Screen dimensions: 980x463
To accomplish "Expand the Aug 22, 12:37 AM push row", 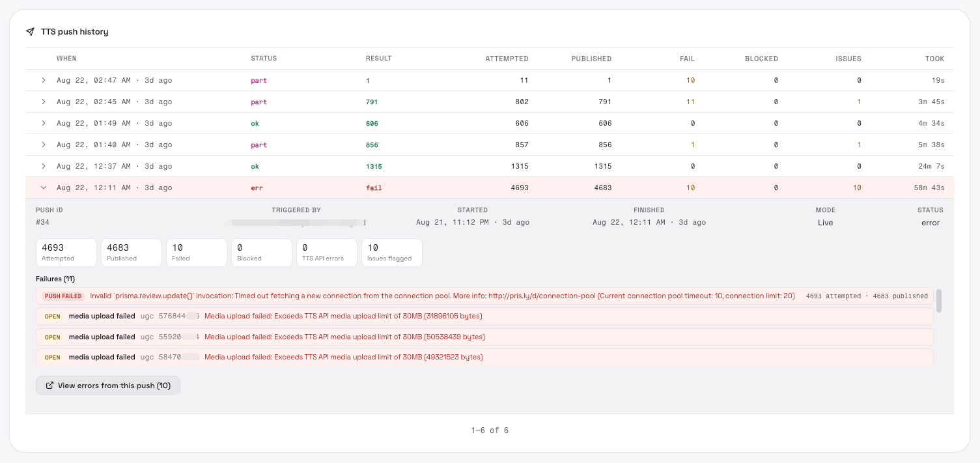I will [x=44, y=167].
